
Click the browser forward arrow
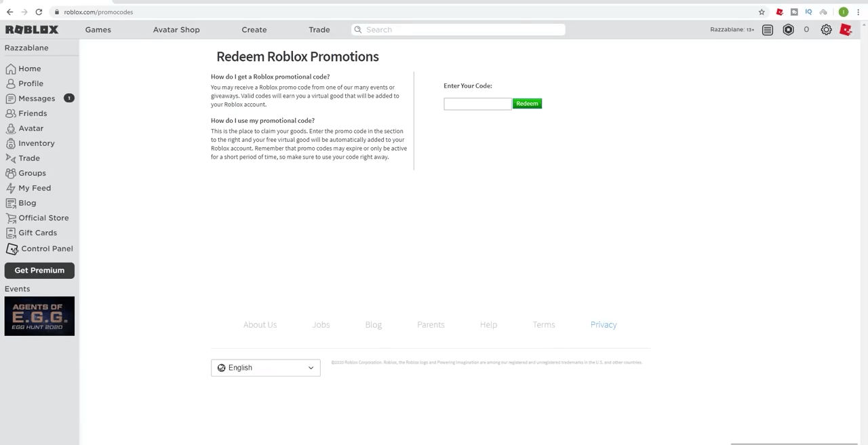[x=24, y=12]
